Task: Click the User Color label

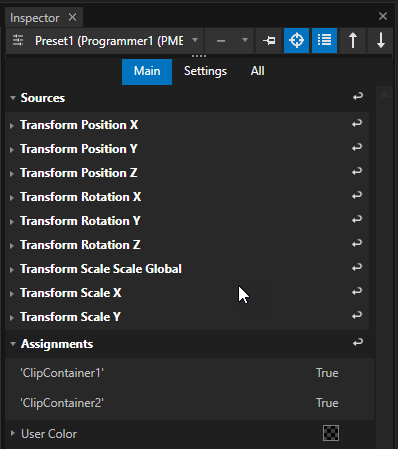Action: pos(49,434)
